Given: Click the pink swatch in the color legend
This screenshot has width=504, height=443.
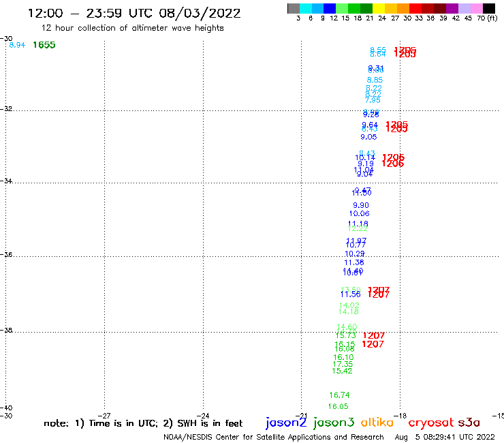Looking at the screenshot, I should [476, 8].
